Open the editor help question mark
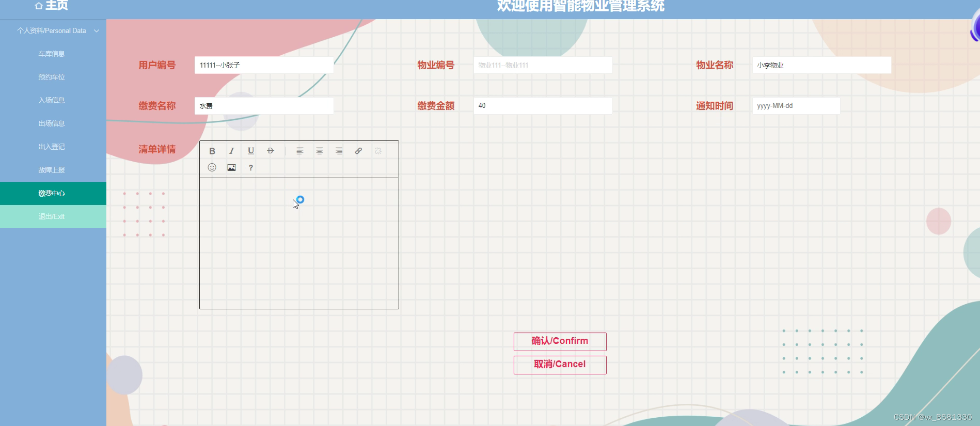The image size is (980, 426). click(251, 167)
